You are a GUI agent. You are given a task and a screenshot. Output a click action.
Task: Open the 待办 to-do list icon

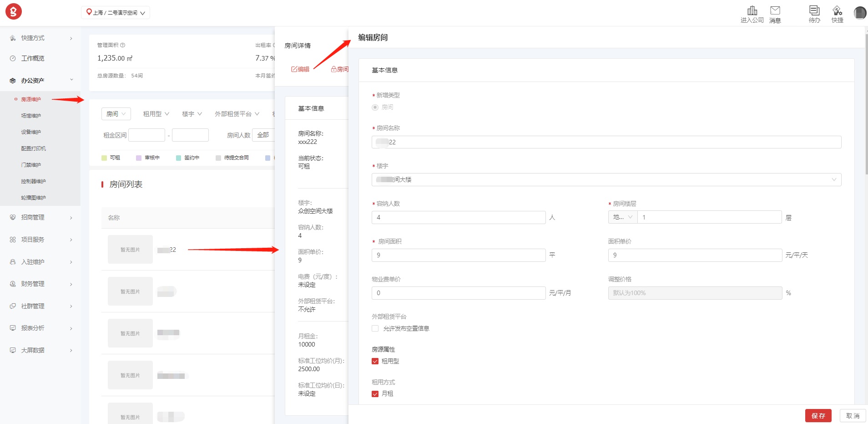pos(814,10)
